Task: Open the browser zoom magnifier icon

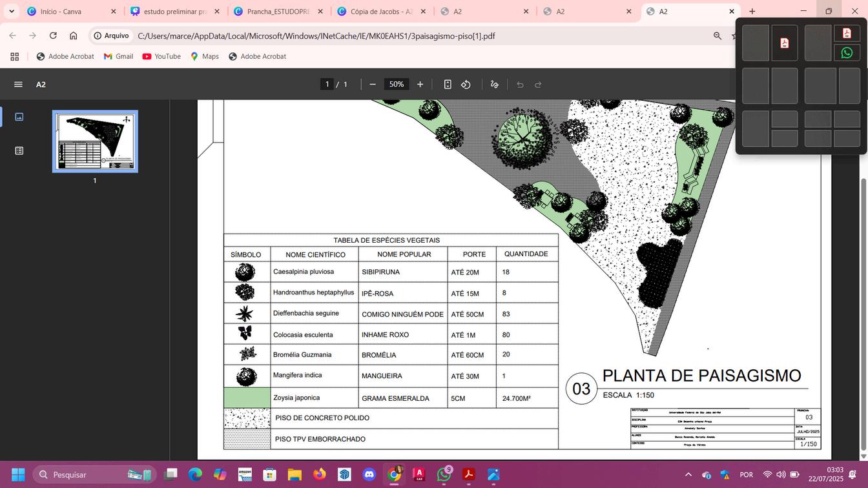Action: coord(718,36)
